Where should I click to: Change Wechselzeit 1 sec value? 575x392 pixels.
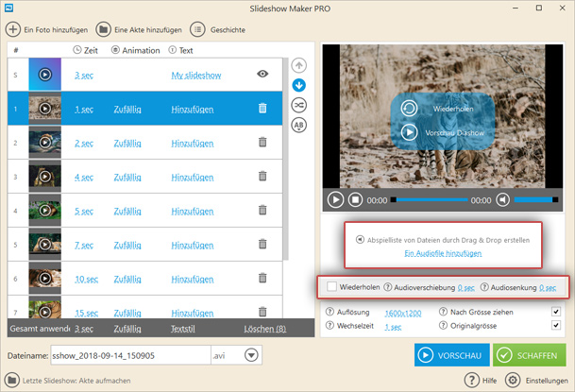pos(393,327)
